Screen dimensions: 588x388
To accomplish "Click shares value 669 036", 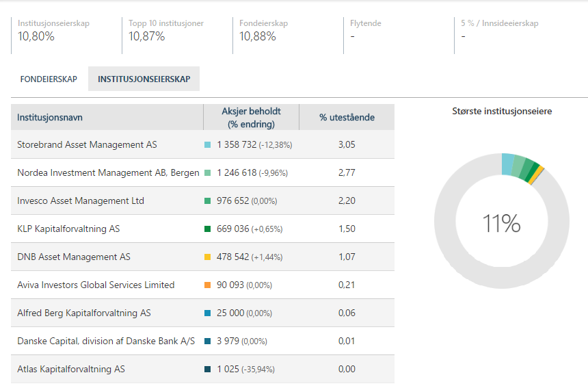I will tap(233, 229).
